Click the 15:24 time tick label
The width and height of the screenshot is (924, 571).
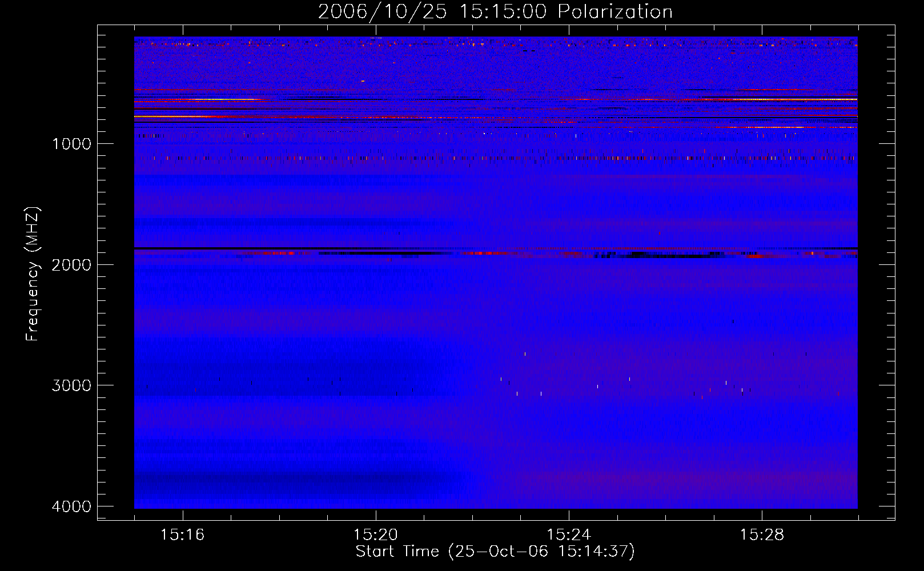569,535
